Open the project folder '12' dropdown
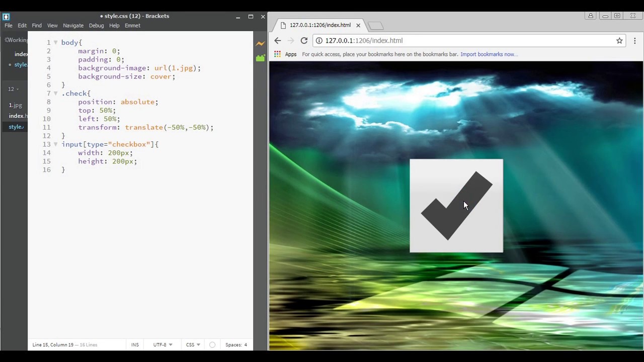The width and height of the screenshot is (644, 362). point(13,89)
